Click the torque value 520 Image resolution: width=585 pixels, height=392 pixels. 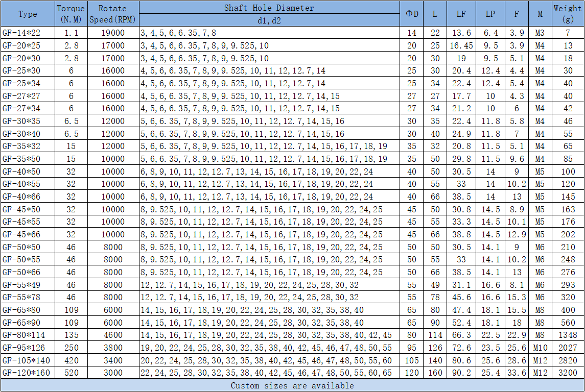[71, 373]
